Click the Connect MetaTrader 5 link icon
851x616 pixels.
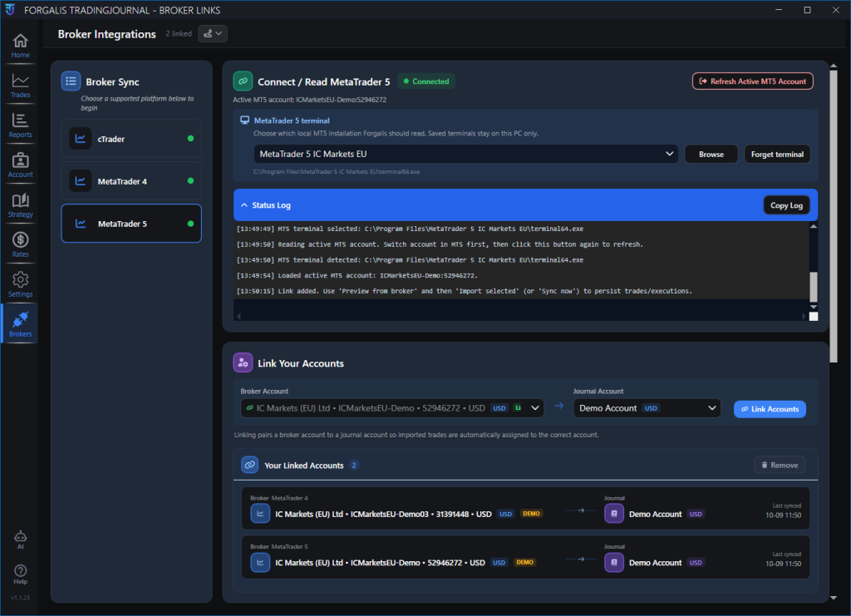coord(243,81)
